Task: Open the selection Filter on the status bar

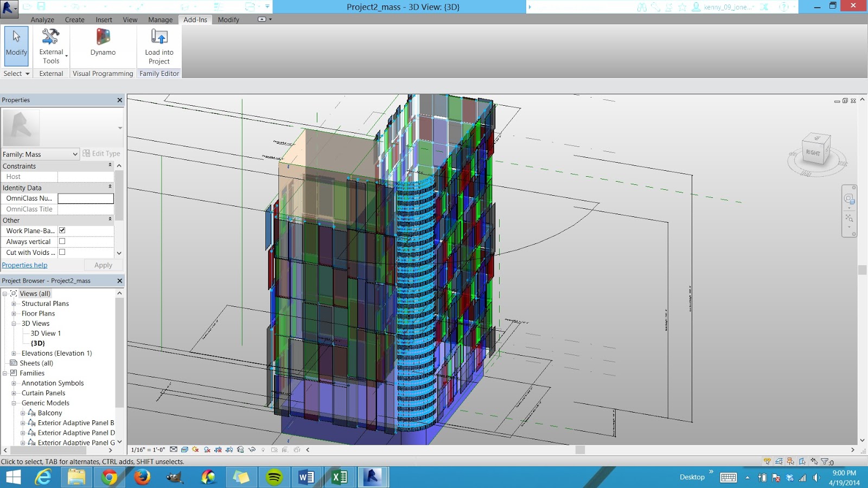Action: [x=825, y=461]
